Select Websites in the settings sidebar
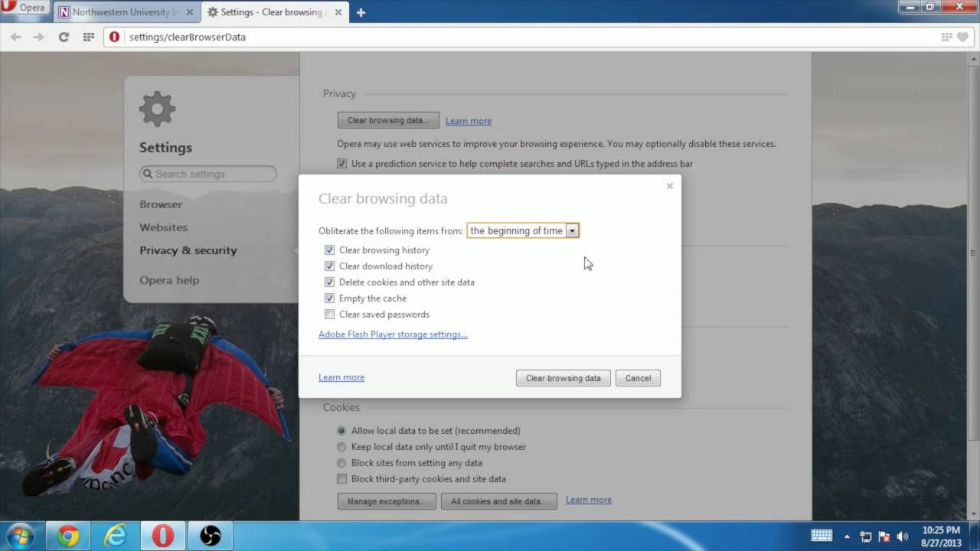The image size is (980, 551). coord(163,227)
